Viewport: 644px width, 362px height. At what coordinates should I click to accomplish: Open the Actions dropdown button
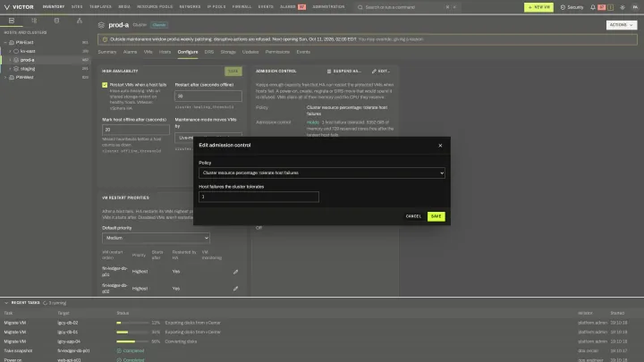[621, 25]
